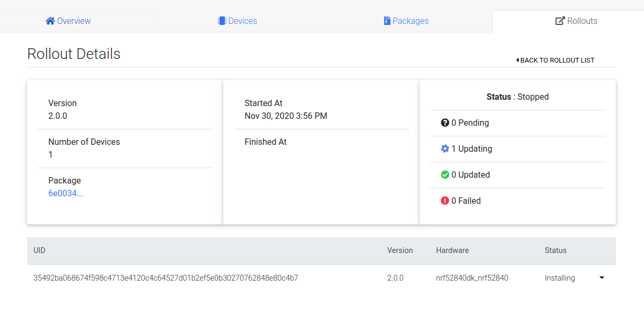
Task: Open the Packages tab
Action: coord(406,21)
